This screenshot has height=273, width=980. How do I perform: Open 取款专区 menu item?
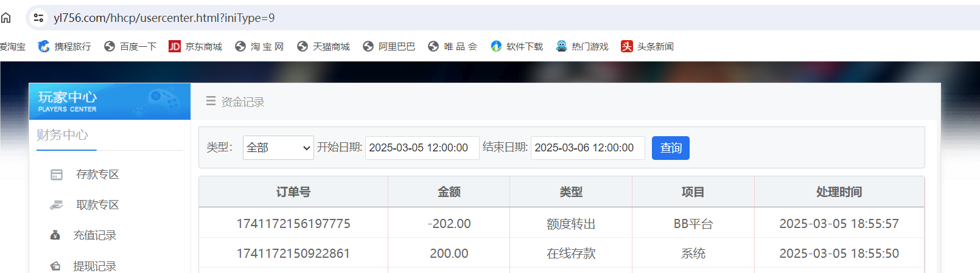97,205
